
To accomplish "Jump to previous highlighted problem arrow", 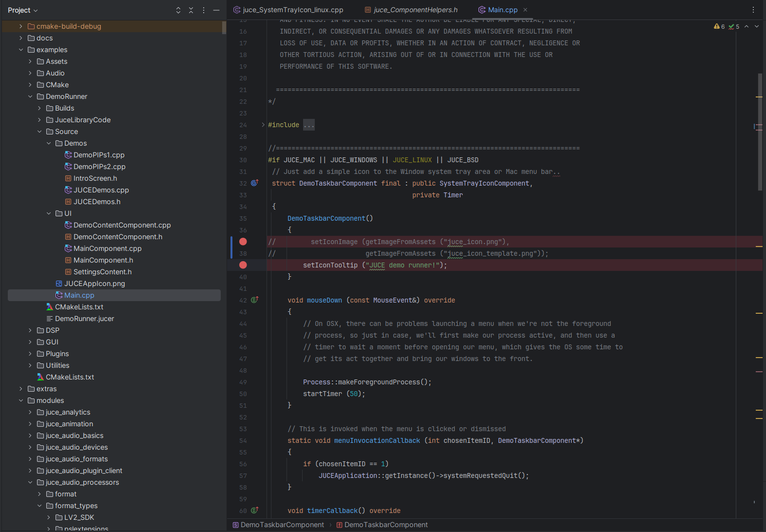I will click(747, 26).
